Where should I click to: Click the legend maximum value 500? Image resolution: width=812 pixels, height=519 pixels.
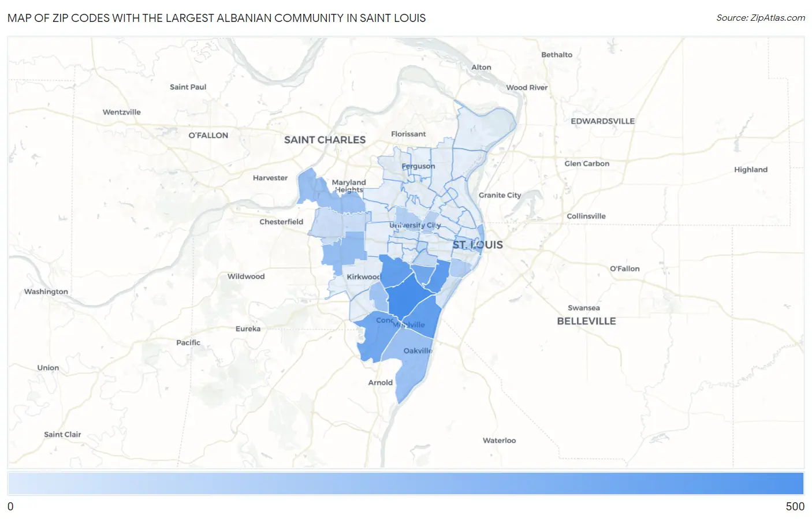(x=795, y=506)
